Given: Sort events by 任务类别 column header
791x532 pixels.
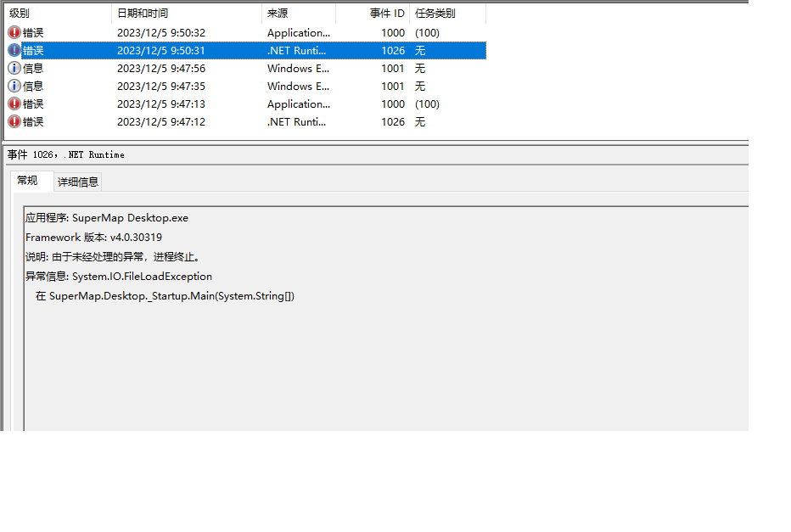Looking at the screenshot, I should click(448, 14).
